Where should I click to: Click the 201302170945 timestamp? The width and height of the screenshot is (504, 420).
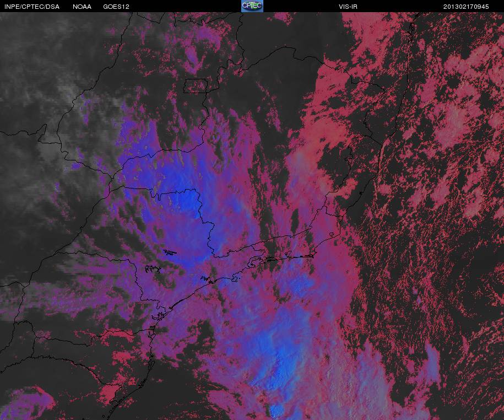pyautogui.click(x=466, y=7)
